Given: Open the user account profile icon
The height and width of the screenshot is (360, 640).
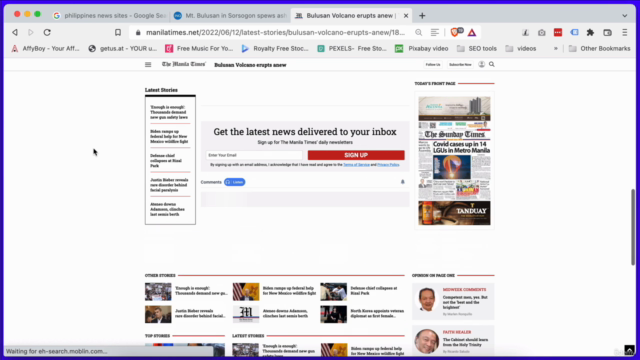Looking at the screenshot, I should [482, 64].
